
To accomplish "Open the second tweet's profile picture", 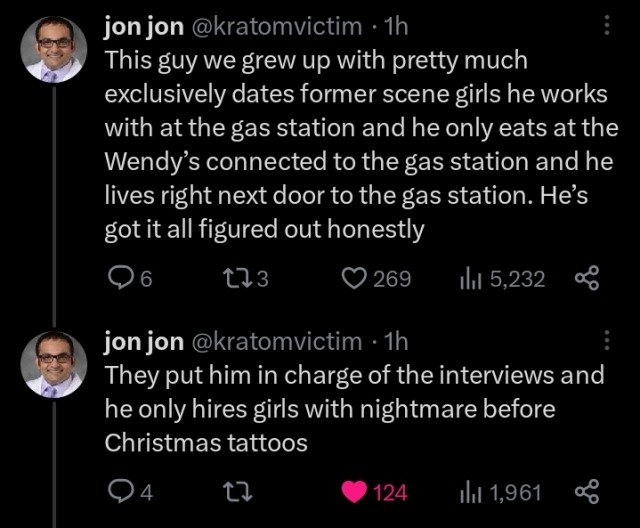I will click(x=54, y=363).
